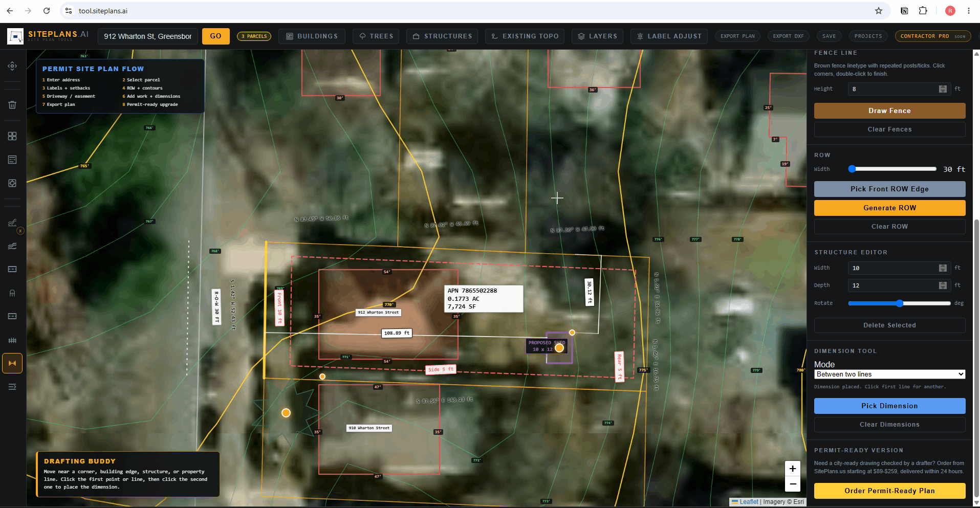Click Pick Front ROW Edge
The height and width of the screenshot is (508, 980).
coord(889,189)
